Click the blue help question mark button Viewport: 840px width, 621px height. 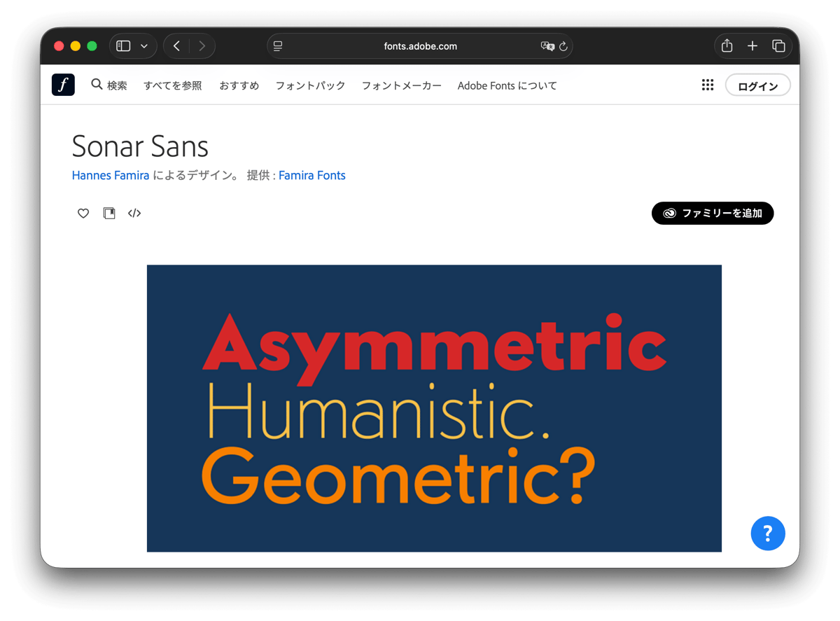coord(768,533)
